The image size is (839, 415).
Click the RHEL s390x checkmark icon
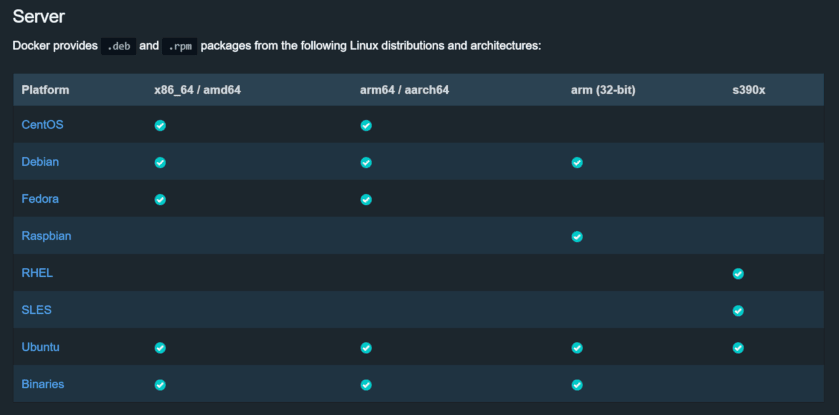(x=738, y=273)
